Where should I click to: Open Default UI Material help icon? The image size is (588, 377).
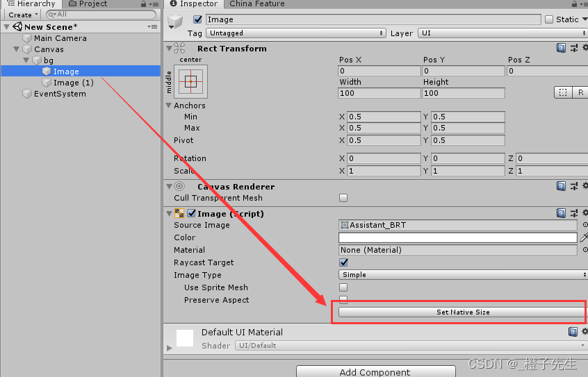[x=573, y=332]
